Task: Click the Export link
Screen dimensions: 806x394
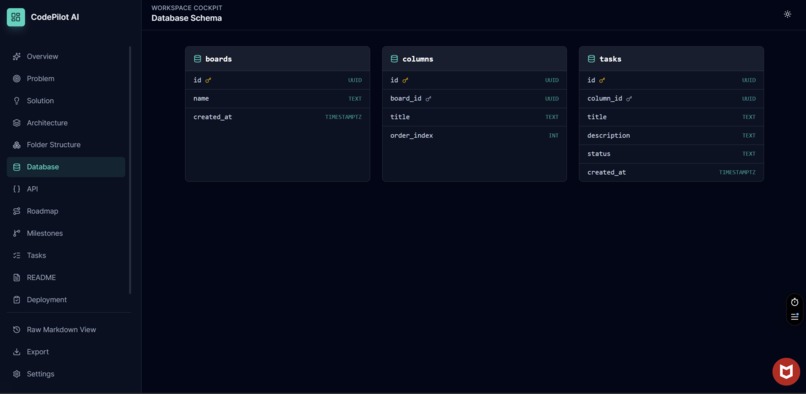Action: coord(66,352)
